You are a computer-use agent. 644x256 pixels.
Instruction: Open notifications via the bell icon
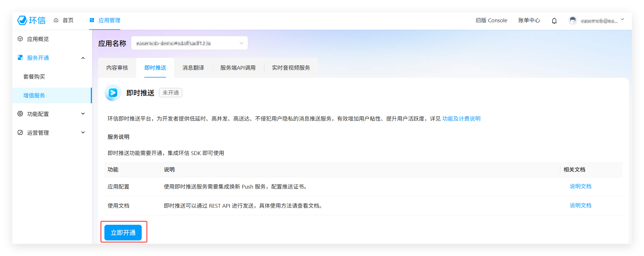[554, 21]
